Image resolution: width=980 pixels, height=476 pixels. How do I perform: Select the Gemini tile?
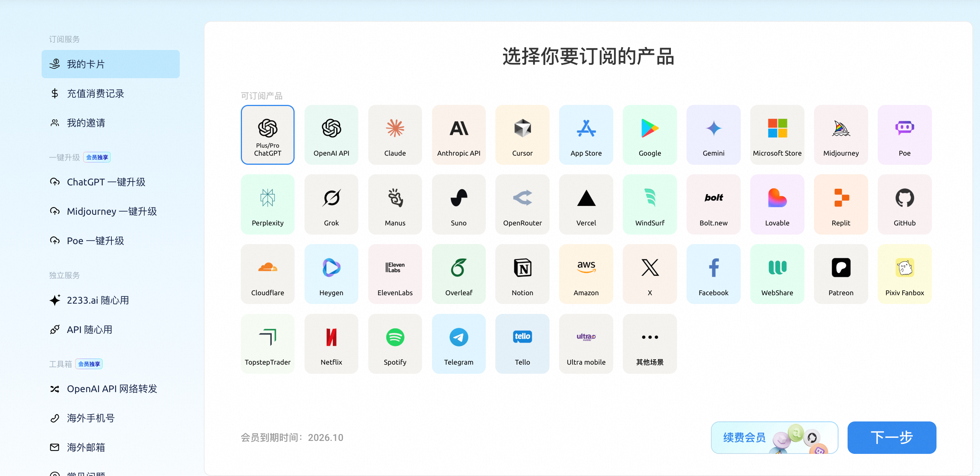pyautogui.click(x=713, y=135)
